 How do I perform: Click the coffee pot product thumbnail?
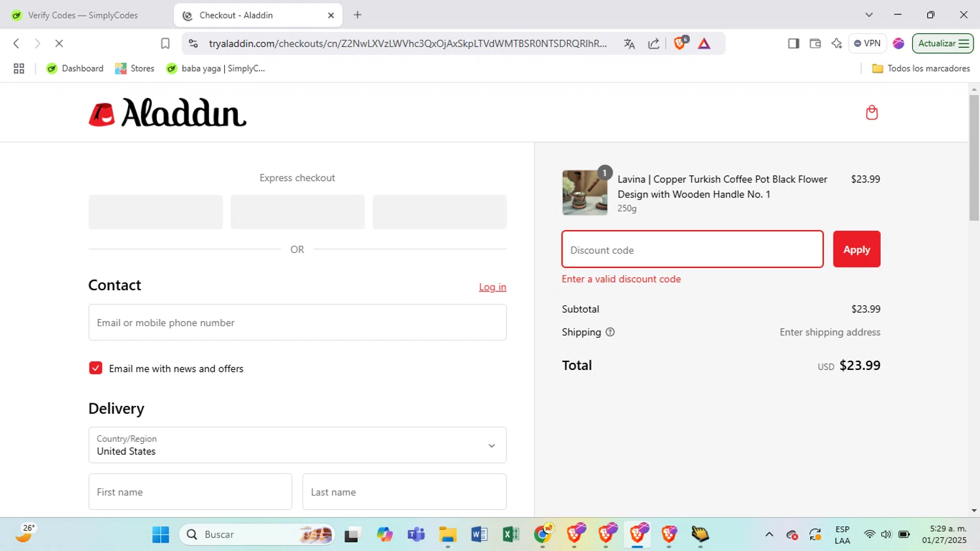tap(585, 193)
